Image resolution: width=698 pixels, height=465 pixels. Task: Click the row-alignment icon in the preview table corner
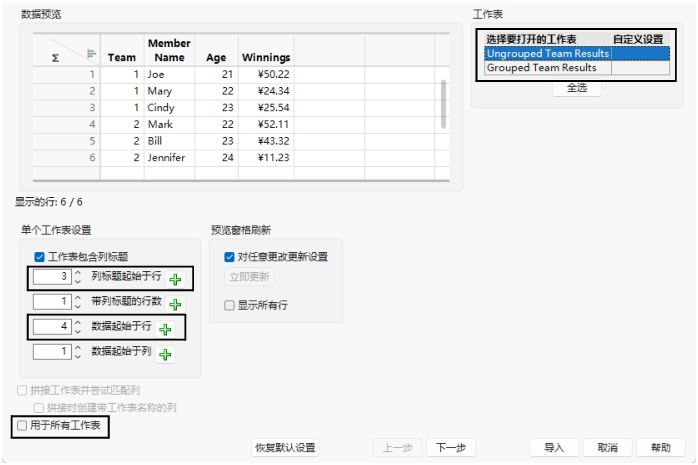pyautogui.click(x=91, y=53)
